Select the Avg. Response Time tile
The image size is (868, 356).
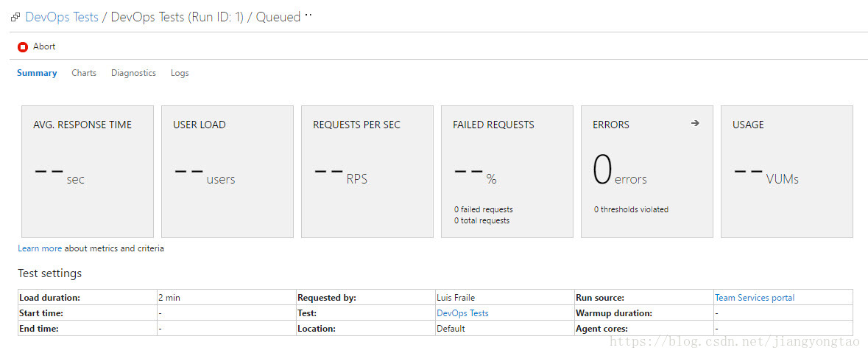click(x=88, y=172)
